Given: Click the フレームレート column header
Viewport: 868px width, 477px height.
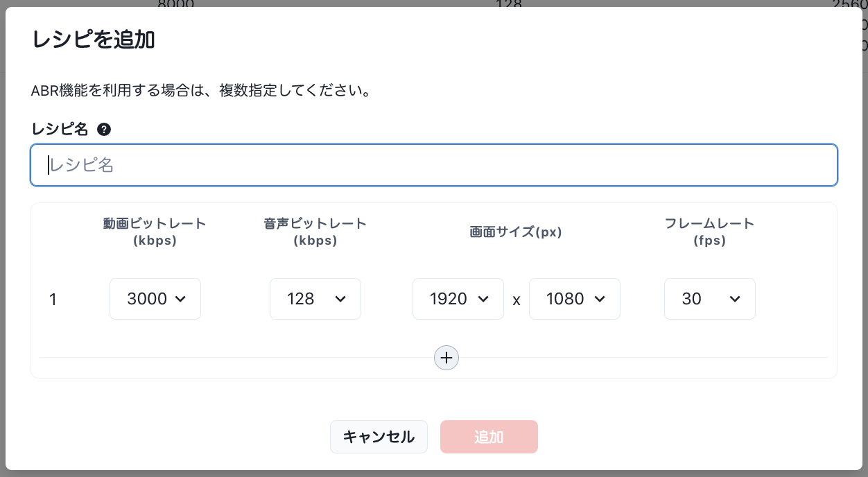Looking at the screenshot, I should point(709,232).
